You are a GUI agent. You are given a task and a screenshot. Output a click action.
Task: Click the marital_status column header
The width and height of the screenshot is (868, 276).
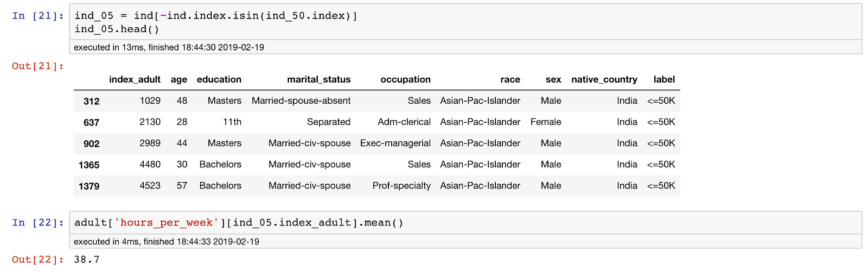click(319, 79)
